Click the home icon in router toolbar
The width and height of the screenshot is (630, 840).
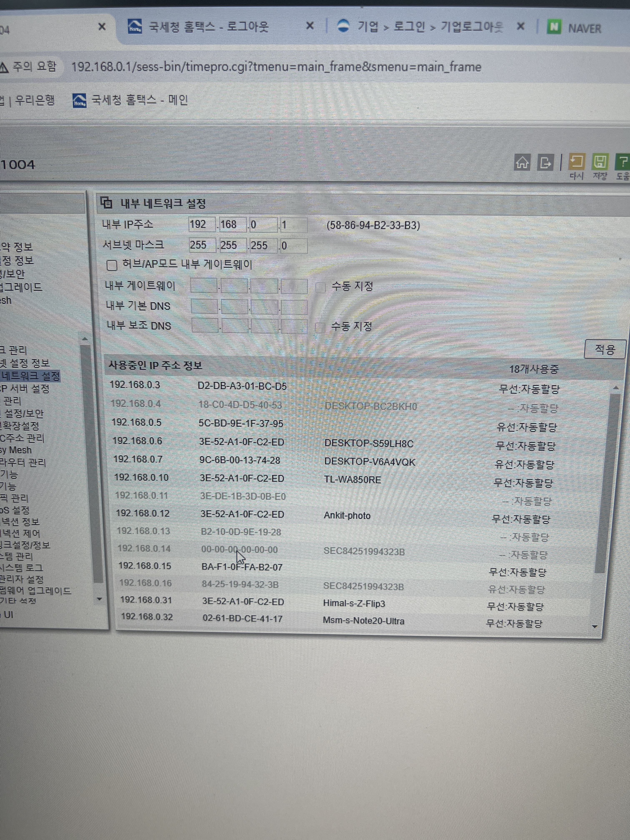click(x=522, y=162)
